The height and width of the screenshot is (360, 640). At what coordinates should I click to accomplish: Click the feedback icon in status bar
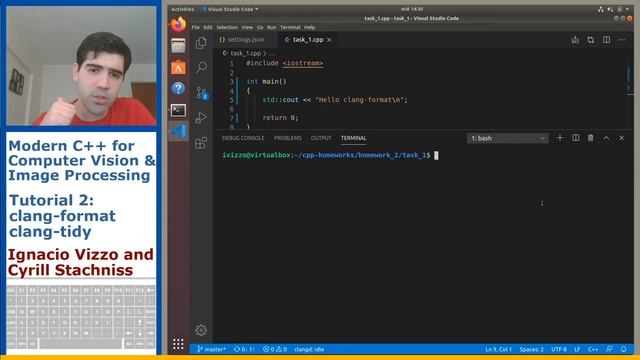[x=609, y=349]
